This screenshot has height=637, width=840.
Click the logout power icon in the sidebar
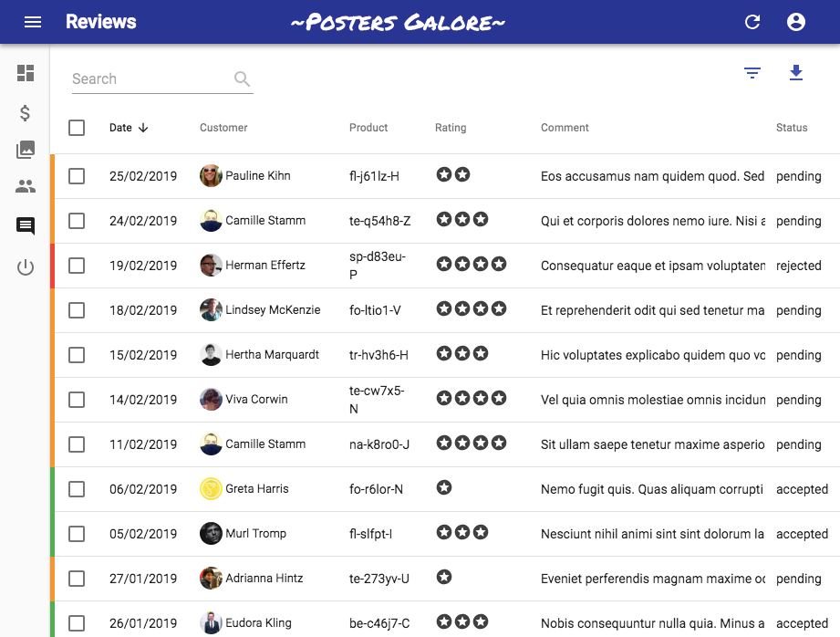coord(26,267)
